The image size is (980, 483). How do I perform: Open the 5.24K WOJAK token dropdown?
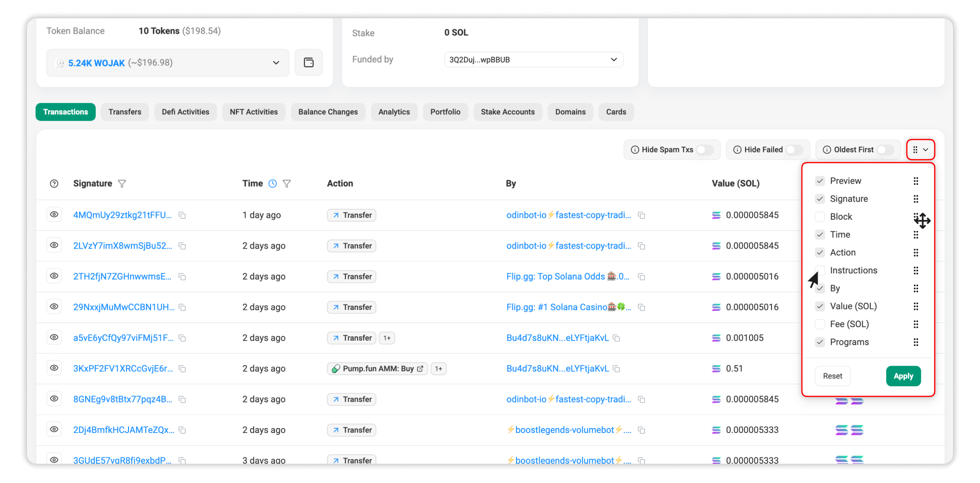tap(275, 63)
